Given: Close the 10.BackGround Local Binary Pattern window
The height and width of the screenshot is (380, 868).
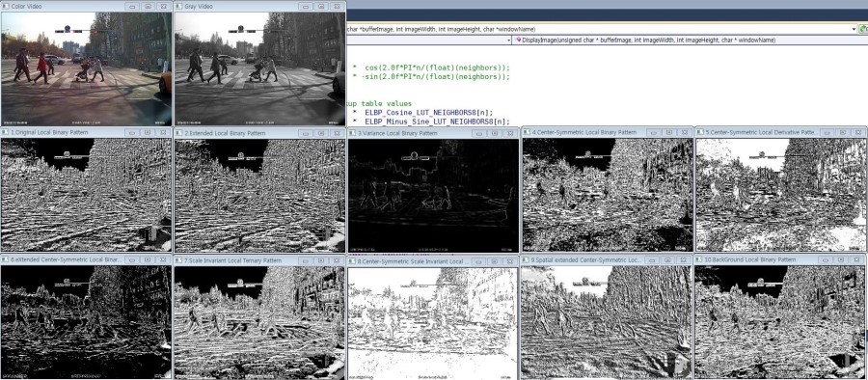Looking at the screenshot, I should 858,259.
